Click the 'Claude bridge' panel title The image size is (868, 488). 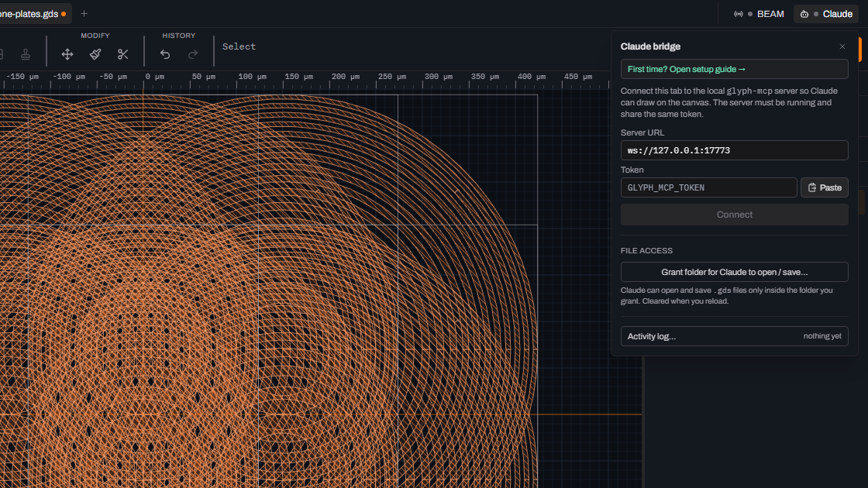650,46
